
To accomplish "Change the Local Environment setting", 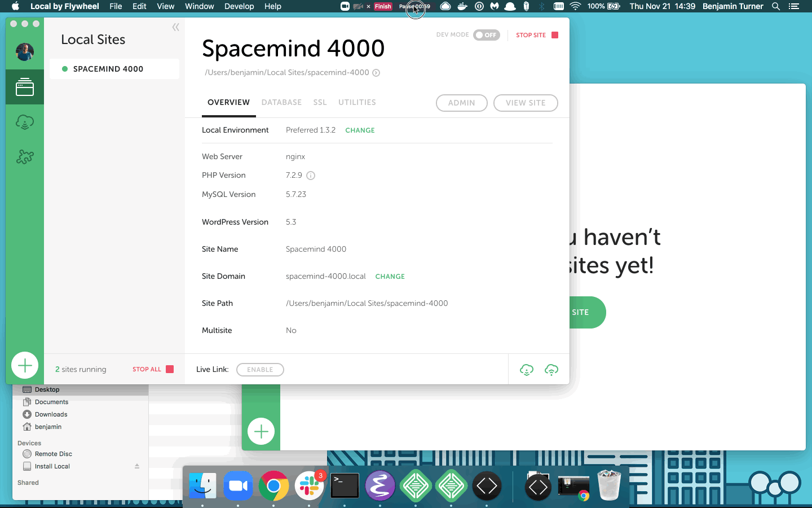I will tap(360, 130).
